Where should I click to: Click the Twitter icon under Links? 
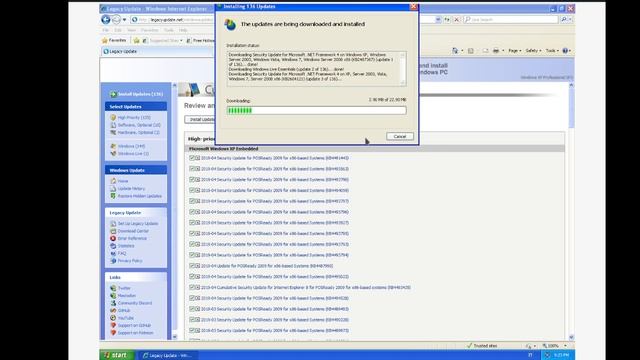coord(113,288)
